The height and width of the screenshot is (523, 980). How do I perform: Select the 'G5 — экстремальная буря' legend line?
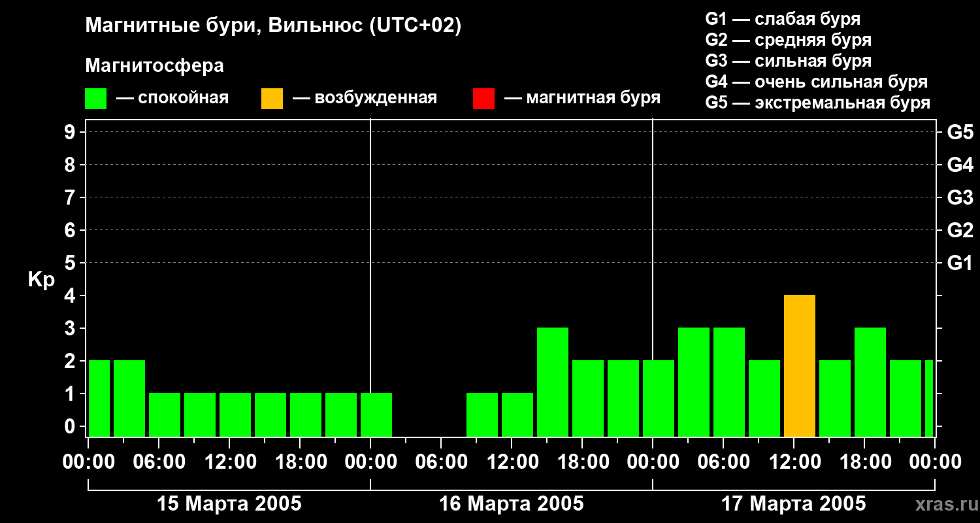(818, 103)
